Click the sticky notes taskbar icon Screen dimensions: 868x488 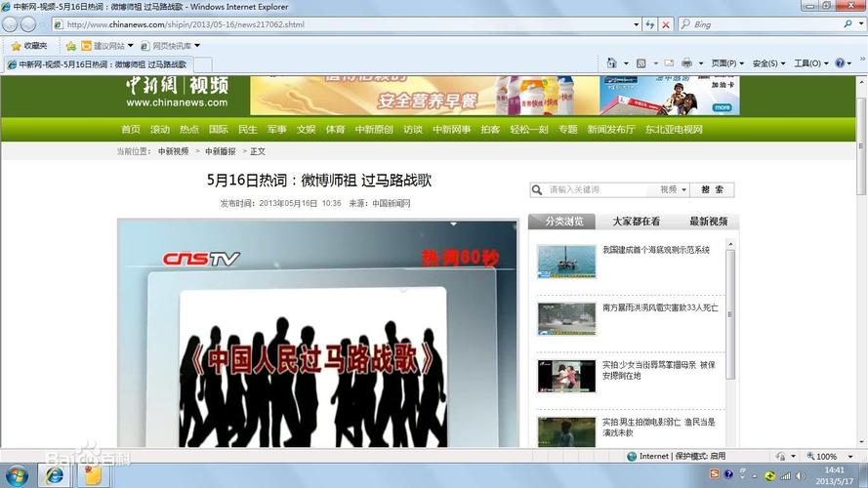click(x=92, y=476)
